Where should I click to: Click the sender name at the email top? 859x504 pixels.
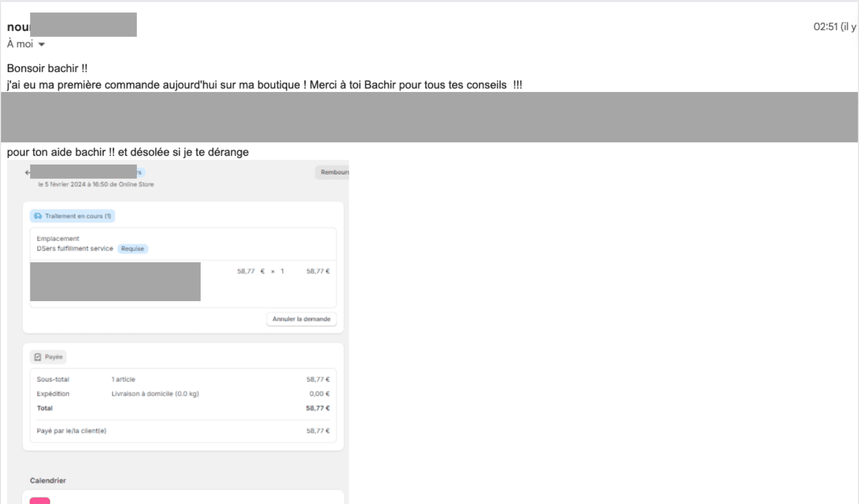click(x=18, y=27)
